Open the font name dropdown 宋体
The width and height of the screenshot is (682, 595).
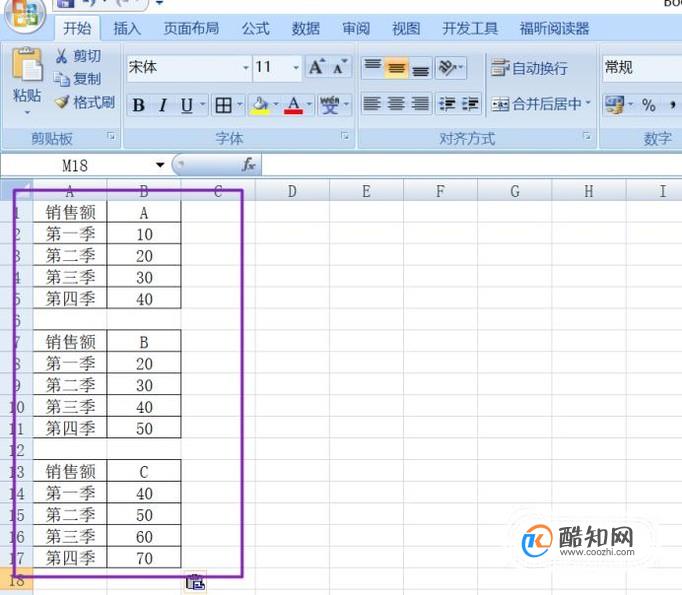pos(246,67)
